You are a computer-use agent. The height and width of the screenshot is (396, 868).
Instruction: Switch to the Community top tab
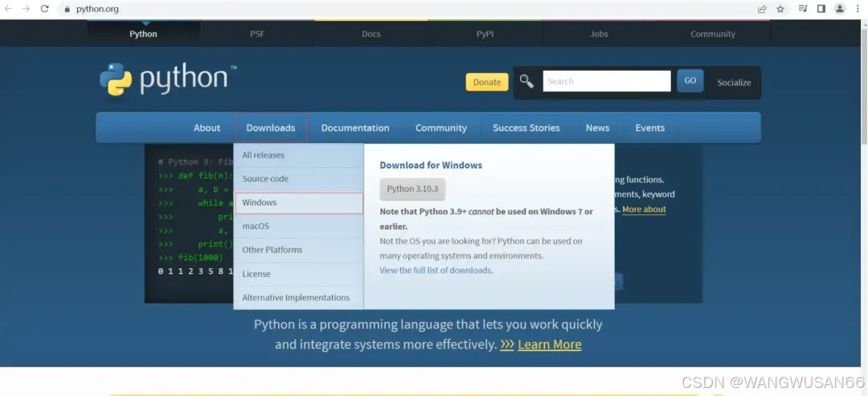pos(712,34)
